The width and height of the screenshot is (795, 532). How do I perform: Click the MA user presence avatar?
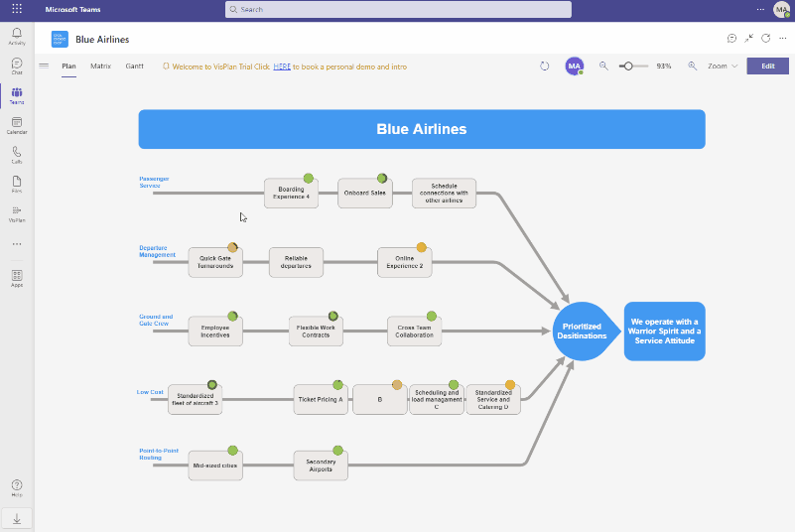tap(575, 66)
